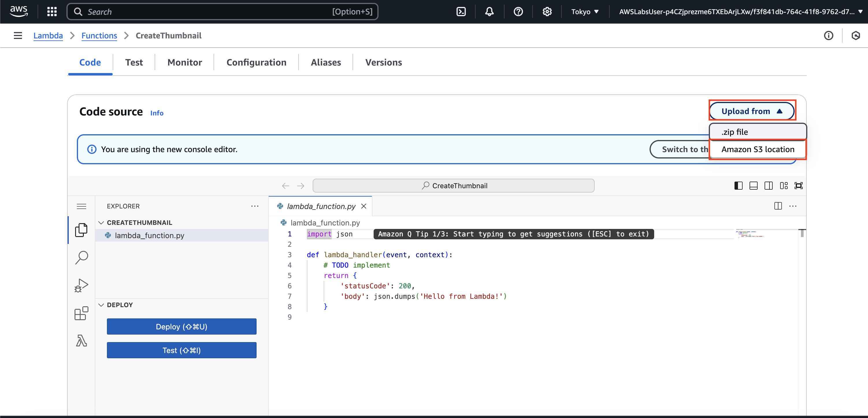Click the editor minimap scrollbar slider
The width and height of the screenshot is (868, 418).
click(802, 233)
